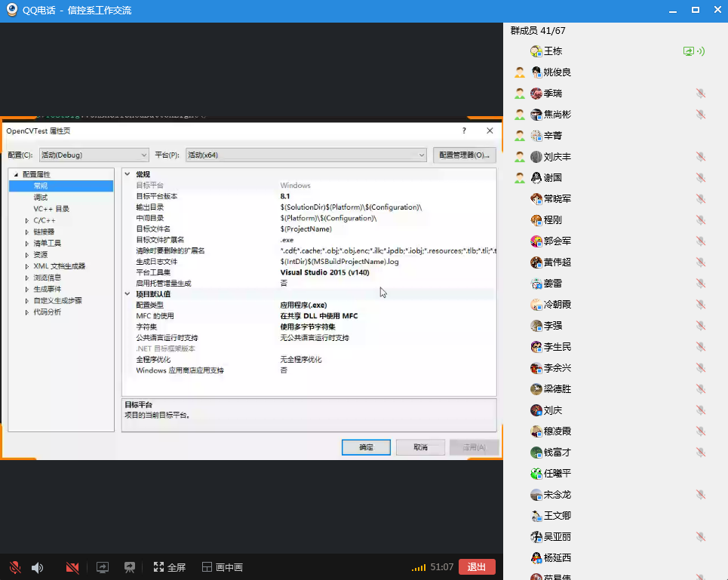Cancel the property dialog with 取消
Screen dimensions: 728x580
420,447
